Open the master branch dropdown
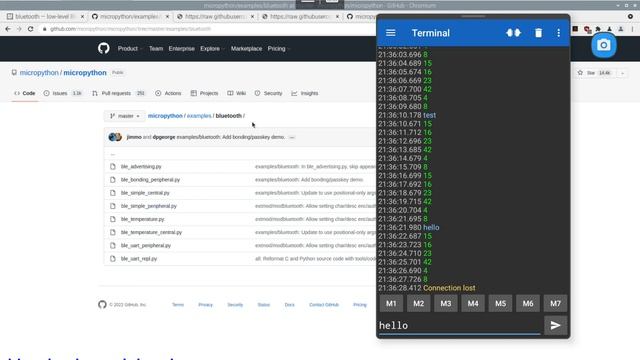Image resolution: width=640 pixels, height=360 pixels. (124, 116)
